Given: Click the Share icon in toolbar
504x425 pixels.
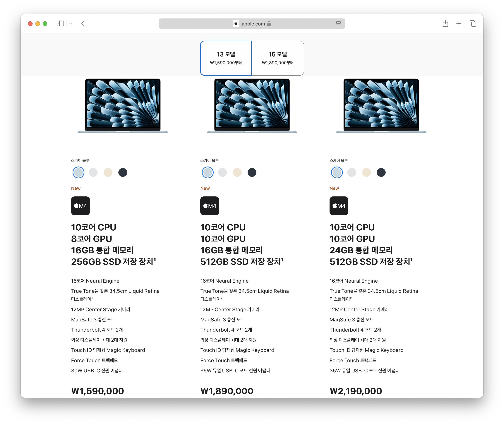Looking at the screenshot, I should click(x=445, y=23).
